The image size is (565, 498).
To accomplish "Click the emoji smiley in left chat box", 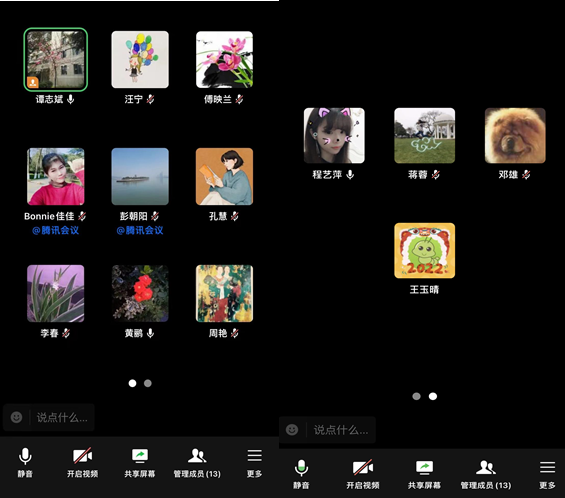I will [16, 417].
